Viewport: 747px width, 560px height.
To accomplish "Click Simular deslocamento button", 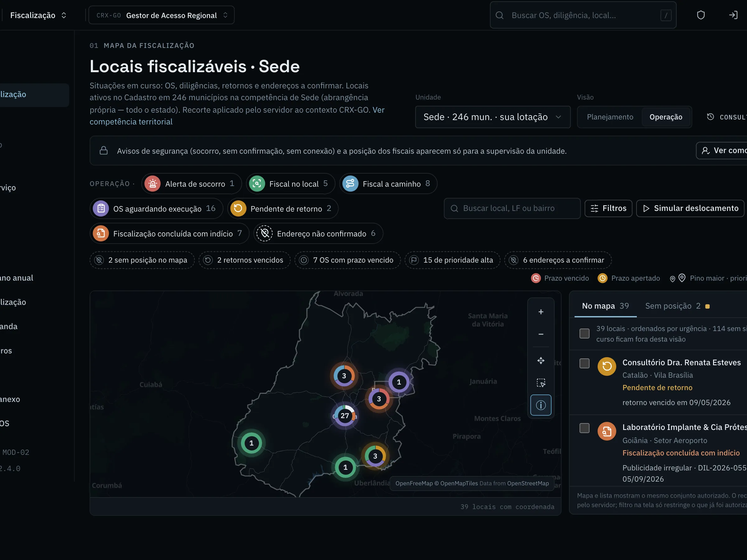I will click(x=690, y=208).
